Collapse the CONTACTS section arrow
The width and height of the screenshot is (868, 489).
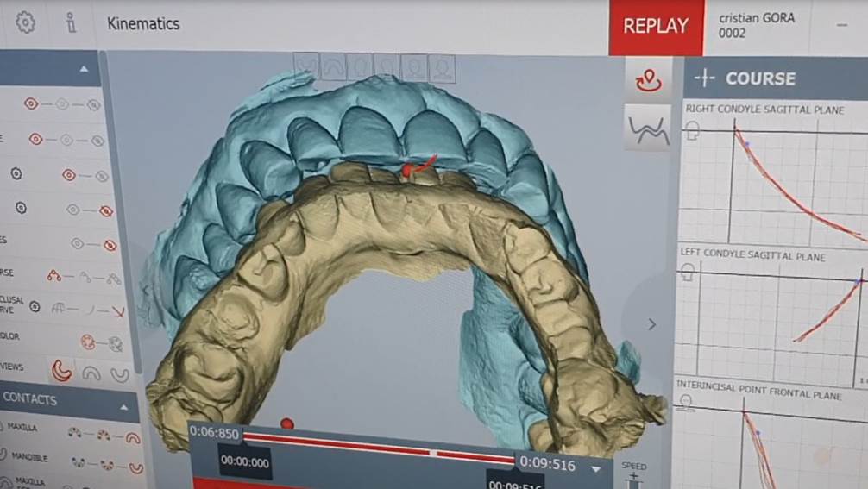pos(124,408)
